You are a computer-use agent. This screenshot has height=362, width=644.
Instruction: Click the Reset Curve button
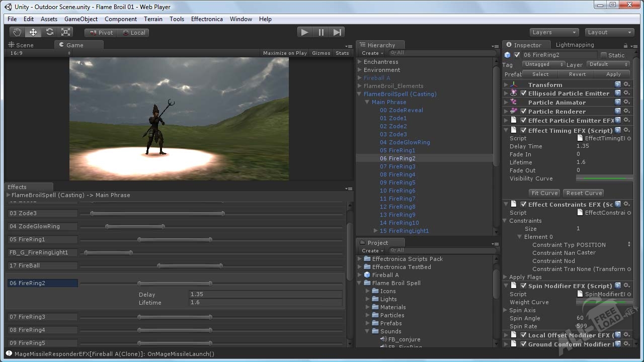point(584,193)
